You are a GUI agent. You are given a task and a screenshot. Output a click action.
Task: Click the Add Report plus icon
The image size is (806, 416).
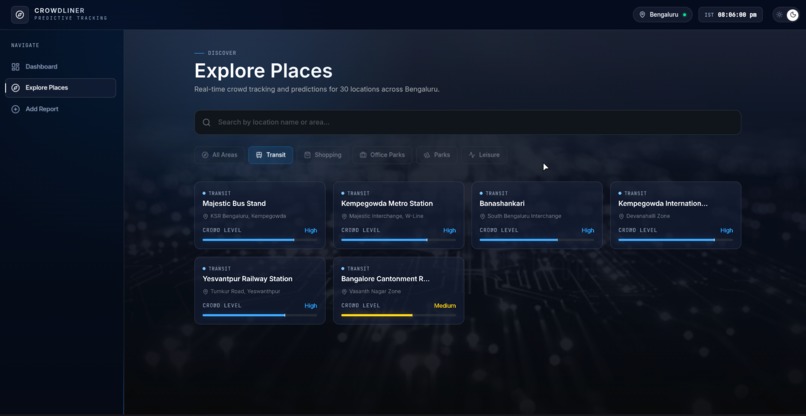(x=15, y=109)
